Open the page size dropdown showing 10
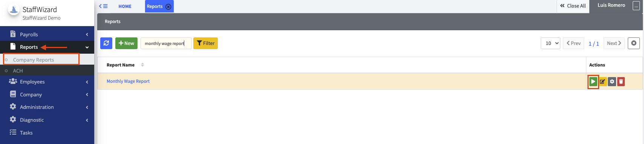This screenshot has height=144, width=644. click(550, 43)
